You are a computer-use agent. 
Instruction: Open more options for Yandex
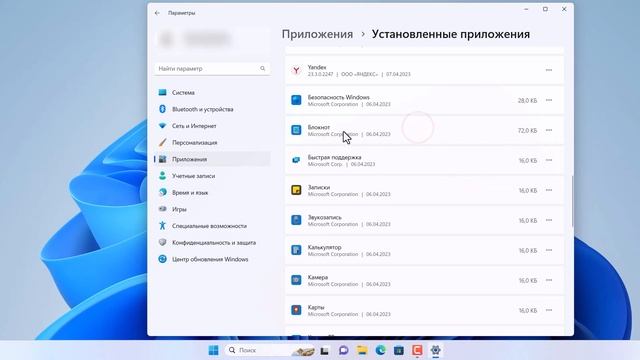(x=549, y=70)
